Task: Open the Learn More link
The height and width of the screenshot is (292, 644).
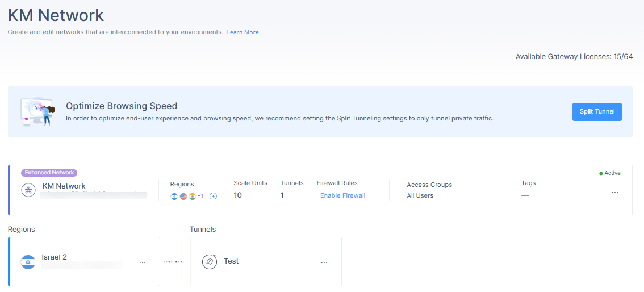Action: coord(242,32)
